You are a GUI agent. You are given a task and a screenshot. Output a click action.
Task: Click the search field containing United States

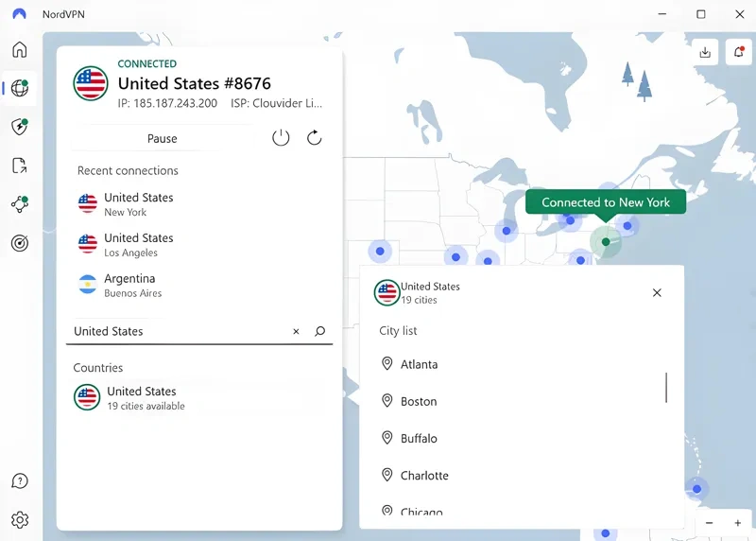[x=175, y=332]
